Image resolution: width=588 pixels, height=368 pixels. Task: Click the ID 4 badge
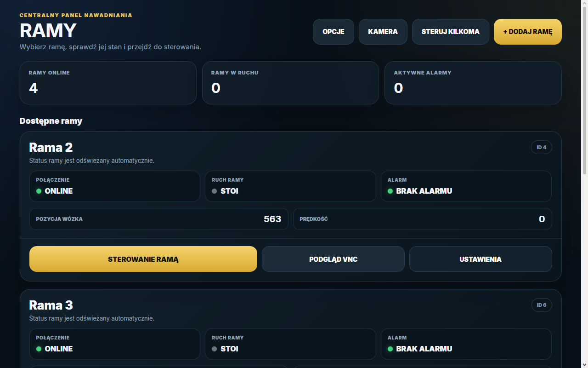click(x=542, y=147)
